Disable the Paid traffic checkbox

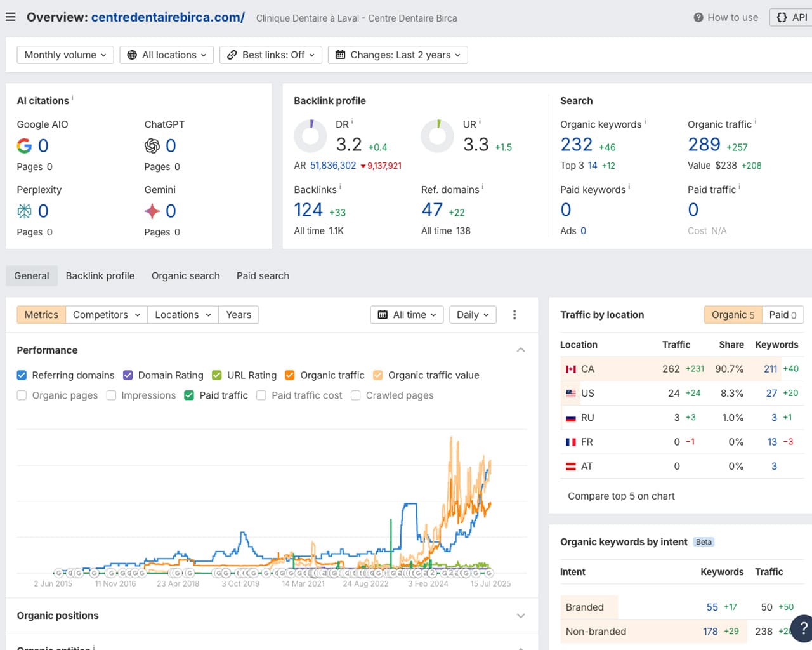189,395
